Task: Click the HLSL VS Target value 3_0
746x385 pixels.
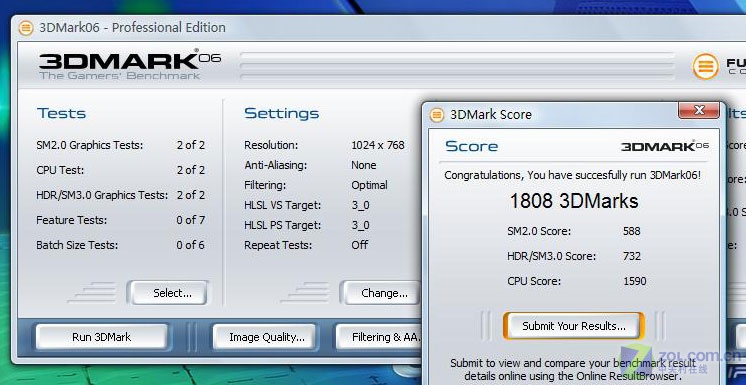Action: coord(361,205)
